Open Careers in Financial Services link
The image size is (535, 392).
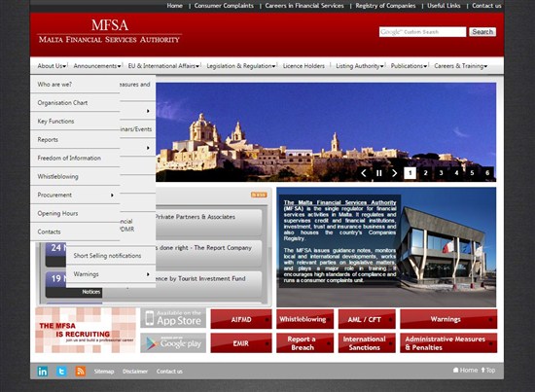(304, 6)
